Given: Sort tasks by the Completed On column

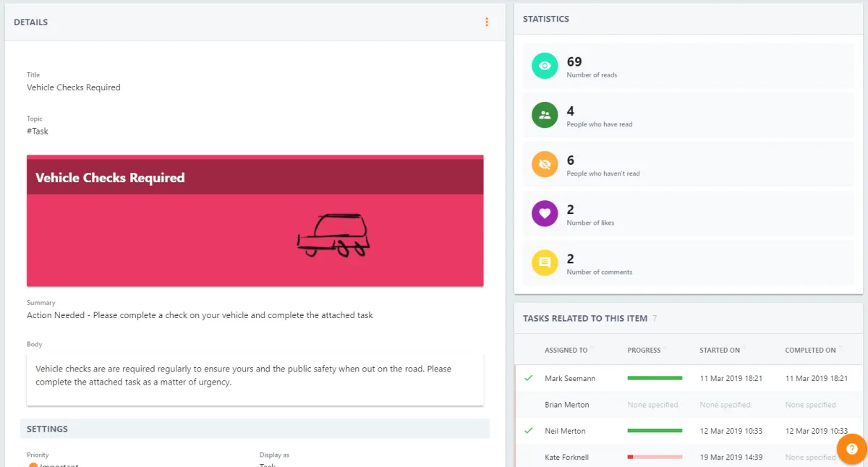Looking at the screenshot, I should [811, 350].
